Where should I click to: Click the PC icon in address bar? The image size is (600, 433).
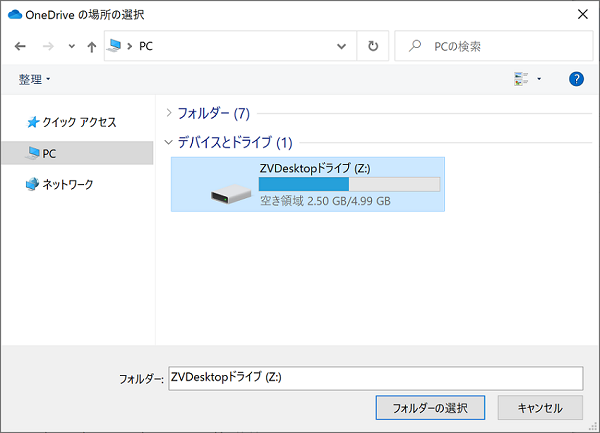point(114,46)
